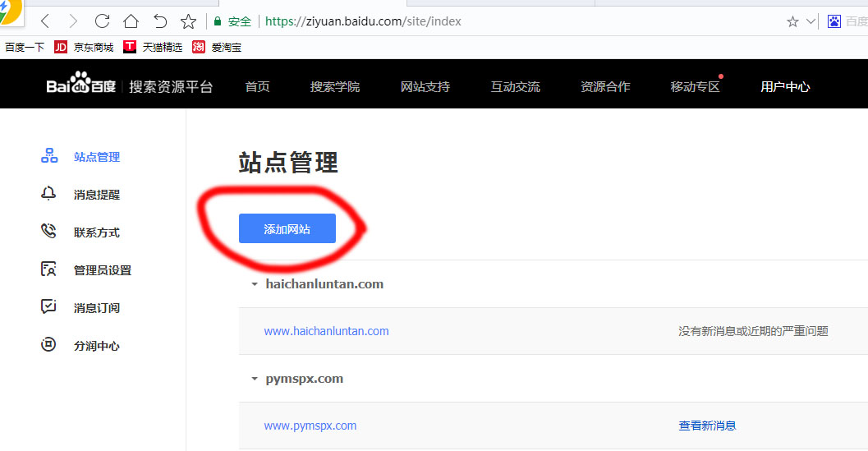Click the pymspx.com group heading
The height and width of the screenshot is (451, 868).
click(305, 379)
